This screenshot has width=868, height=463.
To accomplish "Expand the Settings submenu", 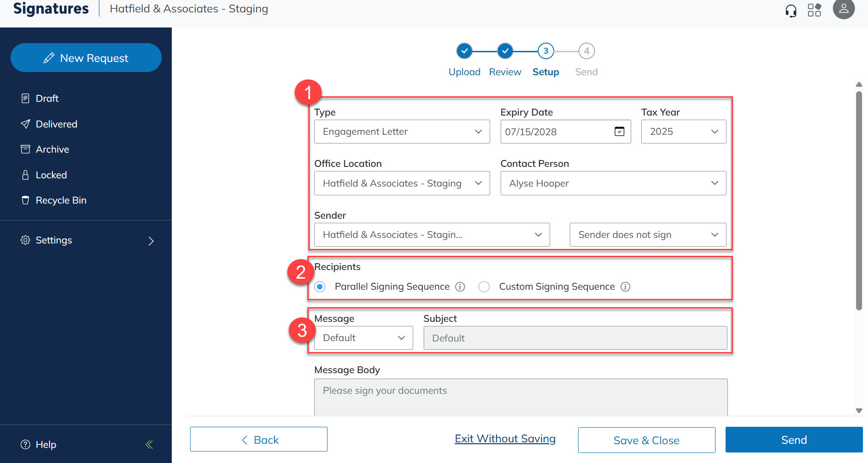I will coord(151,241).
